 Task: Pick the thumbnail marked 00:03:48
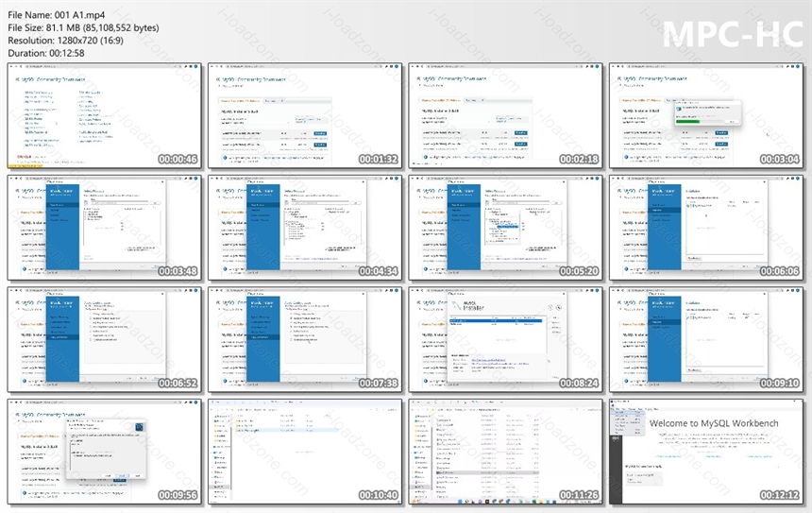pos(105,228)
